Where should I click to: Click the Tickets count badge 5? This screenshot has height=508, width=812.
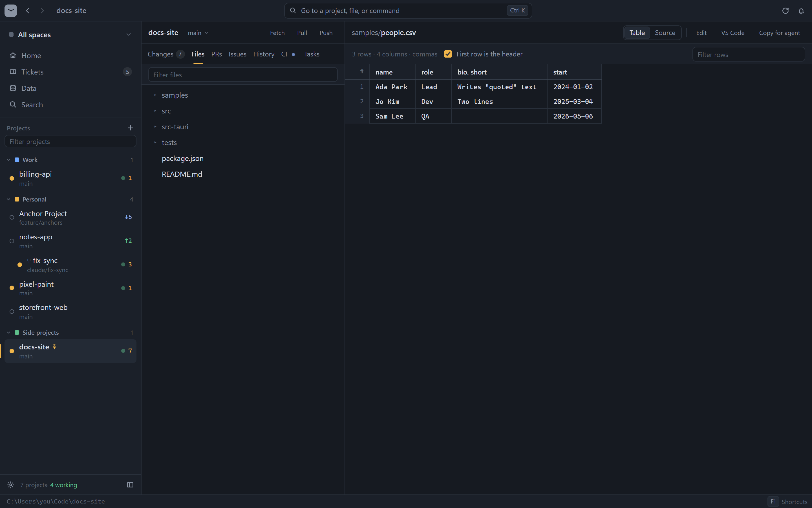(127, 72)
